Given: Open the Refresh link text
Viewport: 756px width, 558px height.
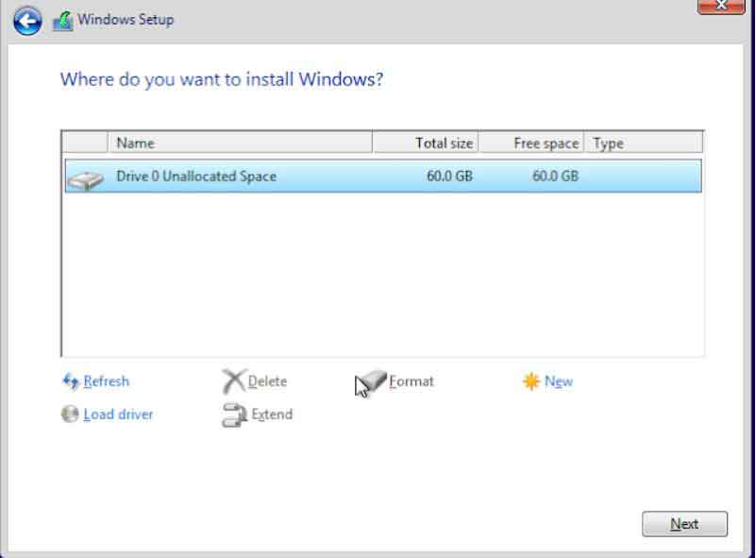Looking at the screenshot, I should pos(106,381).
